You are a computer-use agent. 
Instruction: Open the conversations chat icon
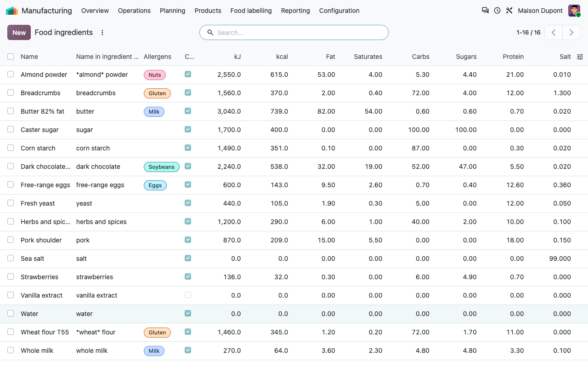[x=485, y=11]
